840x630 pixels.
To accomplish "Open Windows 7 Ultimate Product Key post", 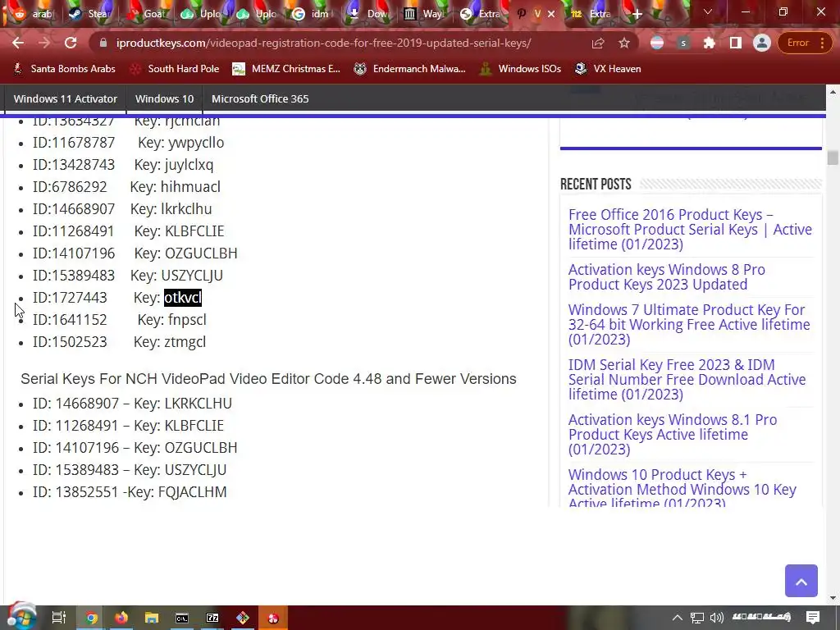I will point(689,324).
